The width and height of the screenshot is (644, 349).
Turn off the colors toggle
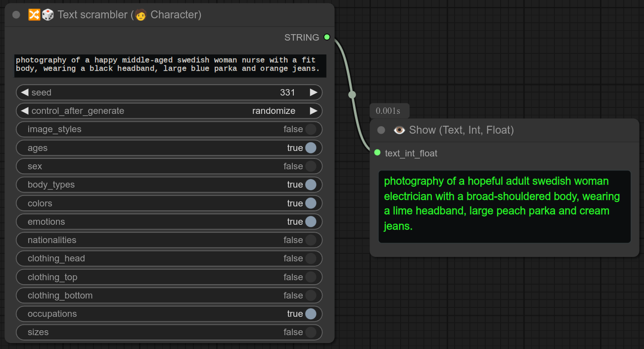tap(310, 203)
